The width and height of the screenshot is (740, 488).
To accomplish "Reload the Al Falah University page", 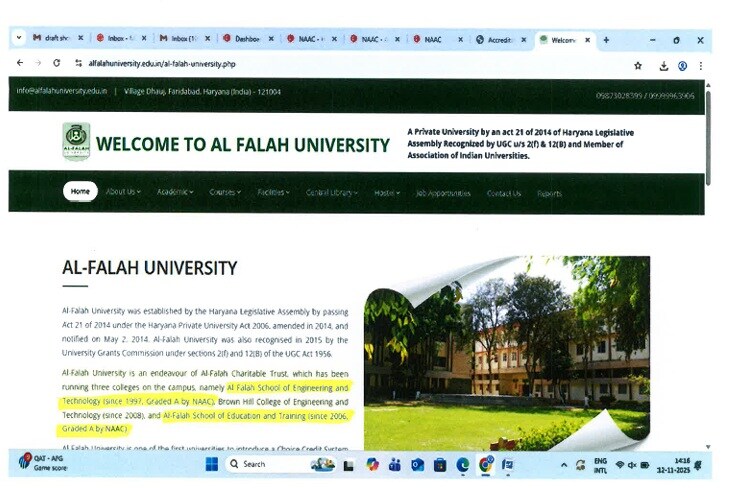I will tap(57, 63).
